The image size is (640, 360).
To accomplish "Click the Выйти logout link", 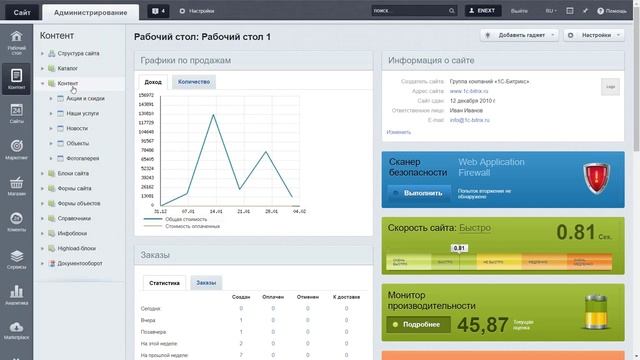I will point(519,11).
